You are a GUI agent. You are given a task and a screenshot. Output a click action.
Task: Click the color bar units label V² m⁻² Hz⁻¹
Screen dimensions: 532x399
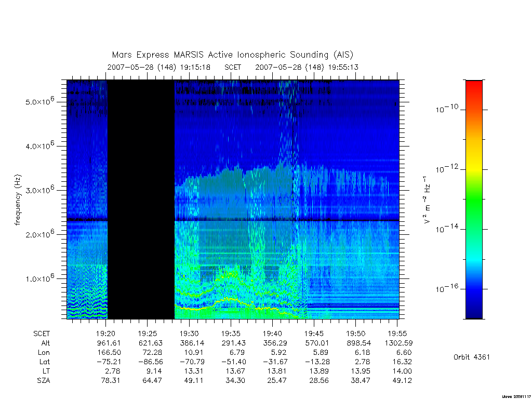click(427, 199)
